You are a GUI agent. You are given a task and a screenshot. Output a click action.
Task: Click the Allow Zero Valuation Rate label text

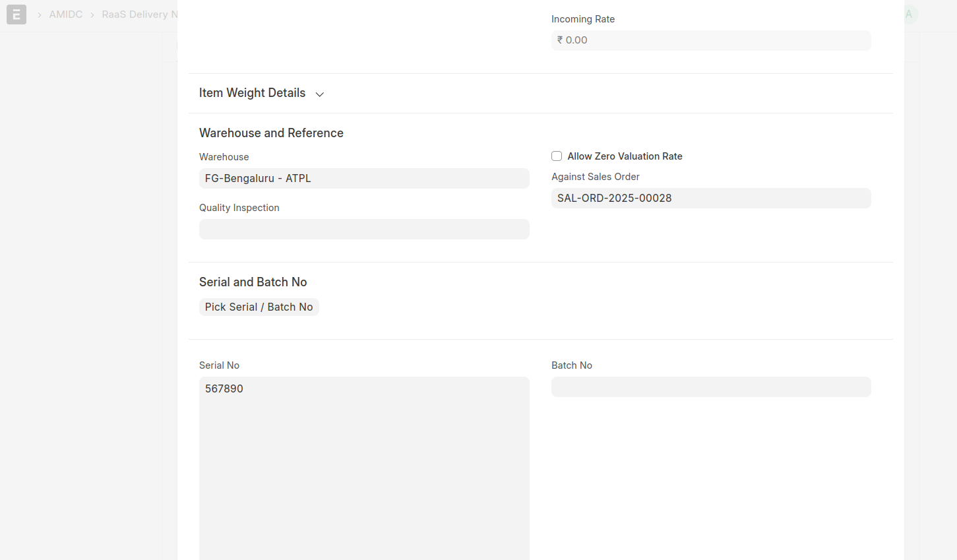(x=625, y=156)
